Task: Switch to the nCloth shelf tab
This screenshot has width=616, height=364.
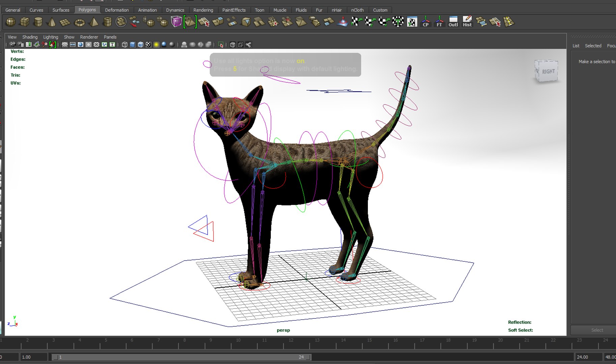Action: [x=357, y=10]
